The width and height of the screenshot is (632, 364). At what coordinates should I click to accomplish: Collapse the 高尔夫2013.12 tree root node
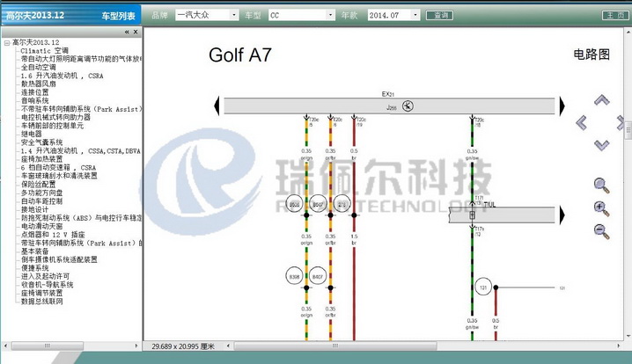(x=6, y=42)
